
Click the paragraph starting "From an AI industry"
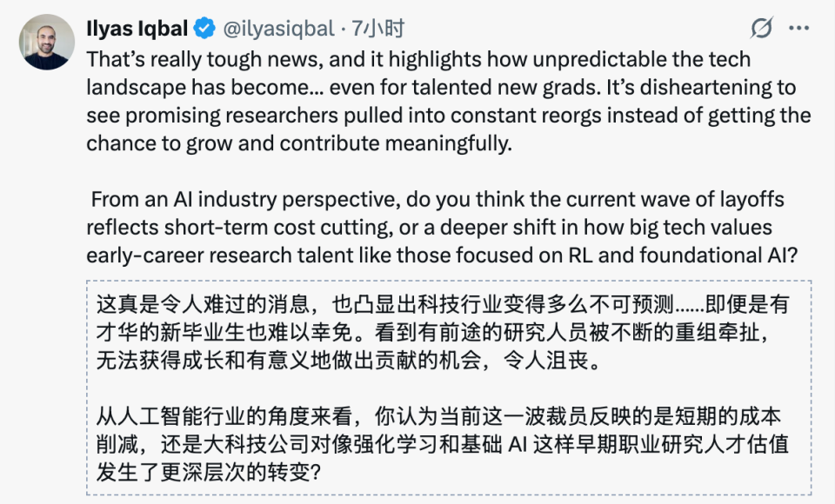[435, 229]
